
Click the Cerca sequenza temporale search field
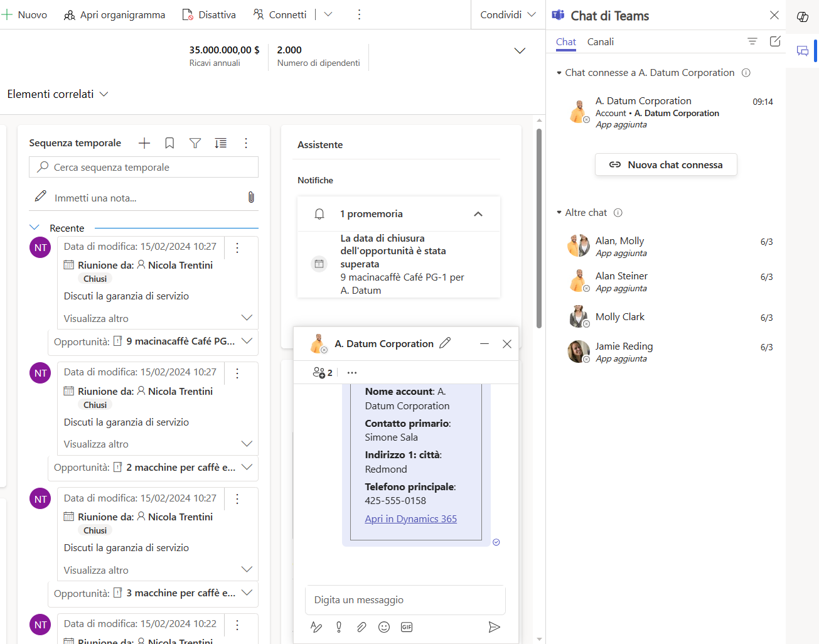(x=144, y=167)
